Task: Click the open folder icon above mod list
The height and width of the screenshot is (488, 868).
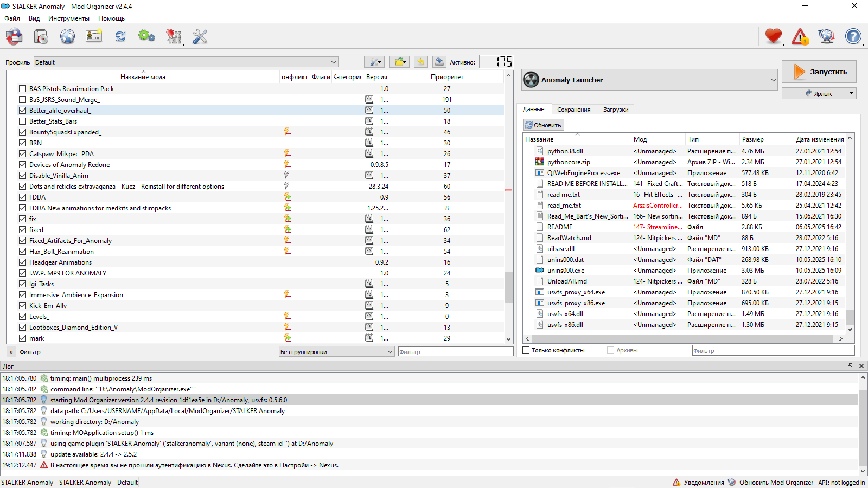Action: 400,62
